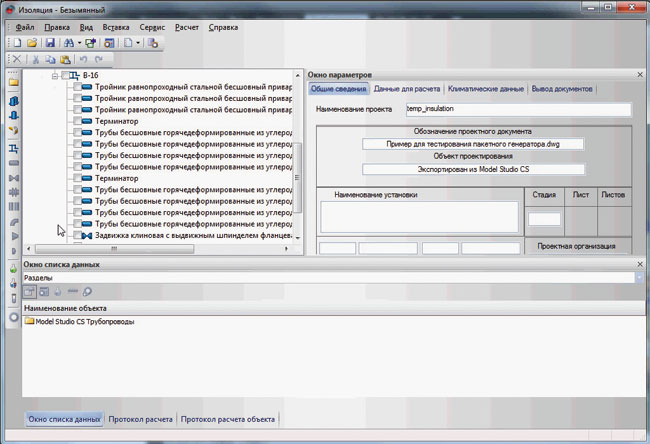Image resolution: width=650 pixels, height=444 pixels.
Task: Collapse the B-16 tree node
Action: (55, 76)
